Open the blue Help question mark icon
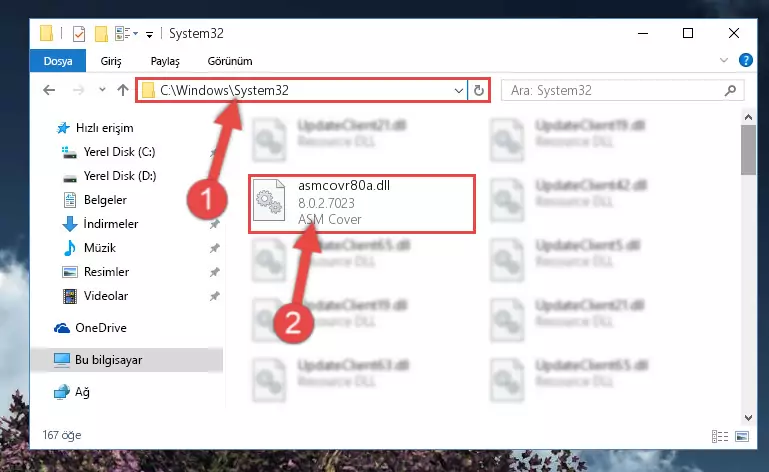This screenshot has width=769, height=472. click(745, 60)
